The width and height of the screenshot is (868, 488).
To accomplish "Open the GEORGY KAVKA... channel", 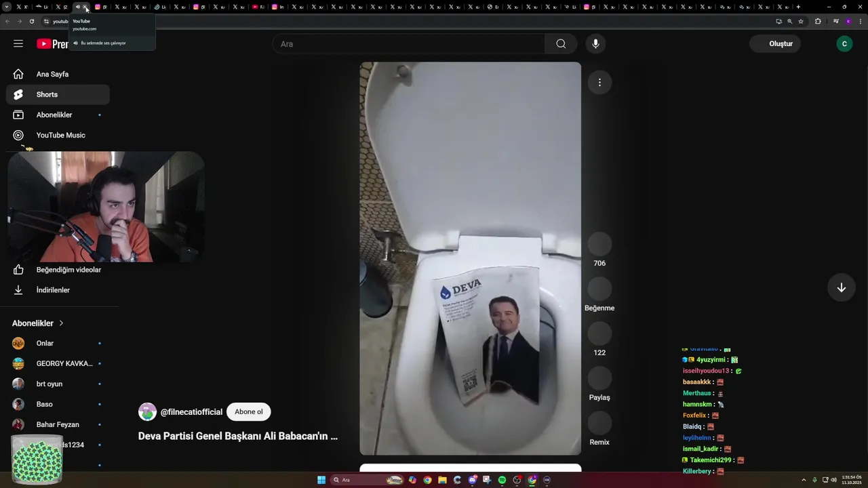I will (x=58, y=363).
